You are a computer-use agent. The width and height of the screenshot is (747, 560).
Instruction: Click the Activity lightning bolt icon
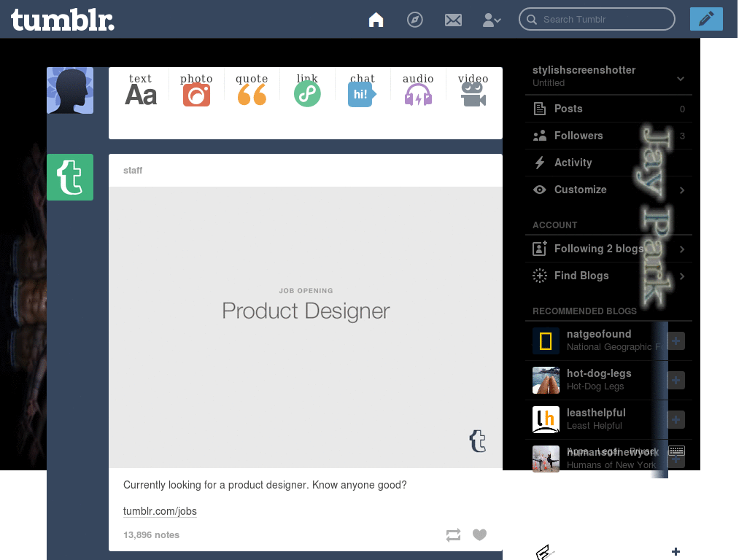point(540,163)
